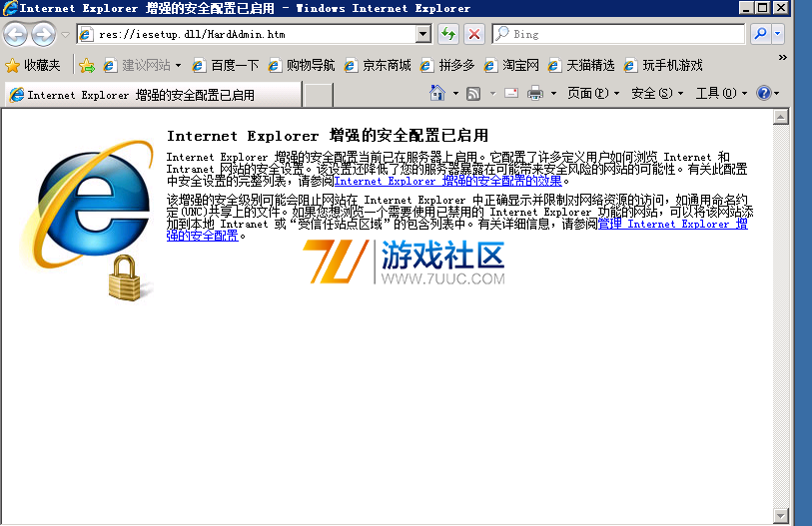Open the search provider dropdown arrow
Viewport: 812px width, 526px height.
(777, 34)
